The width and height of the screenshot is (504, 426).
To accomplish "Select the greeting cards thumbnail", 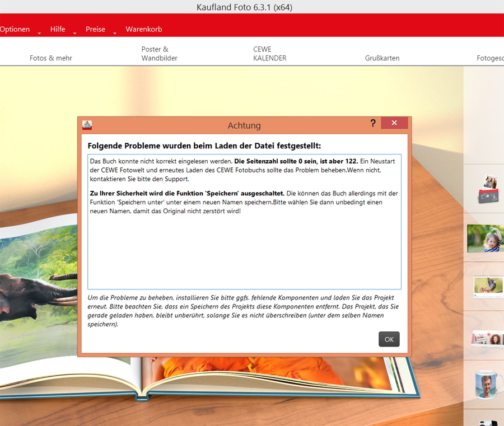I will coord(488,339).
